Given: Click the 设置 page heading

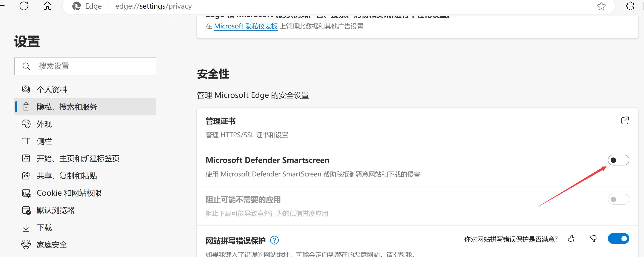Looking at the screenshot, I should coord(27,41).
